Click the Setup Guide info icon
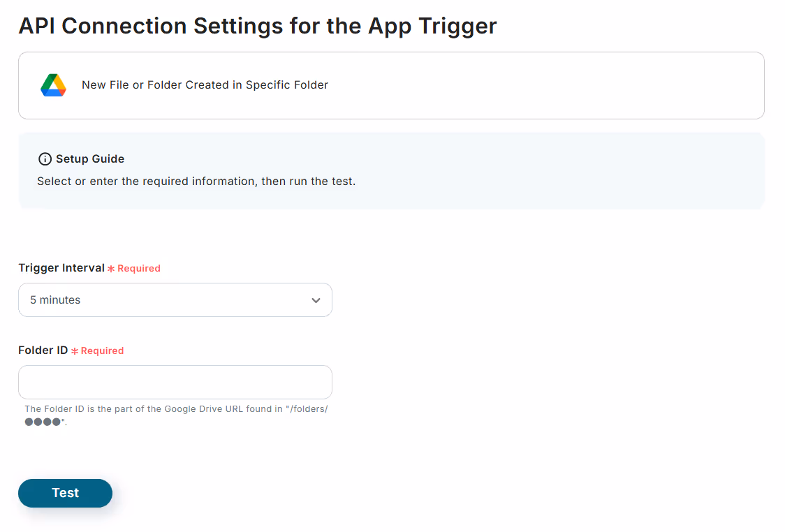Screen dimensions: 785x532 coord(45,159)
